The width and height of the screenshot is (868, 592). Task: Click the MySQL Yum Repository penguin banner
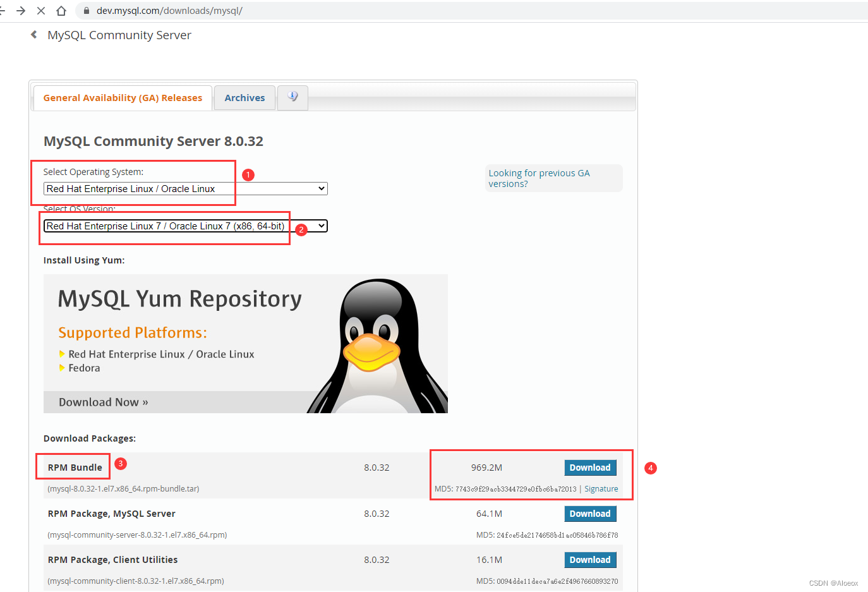tap(245, 344)
